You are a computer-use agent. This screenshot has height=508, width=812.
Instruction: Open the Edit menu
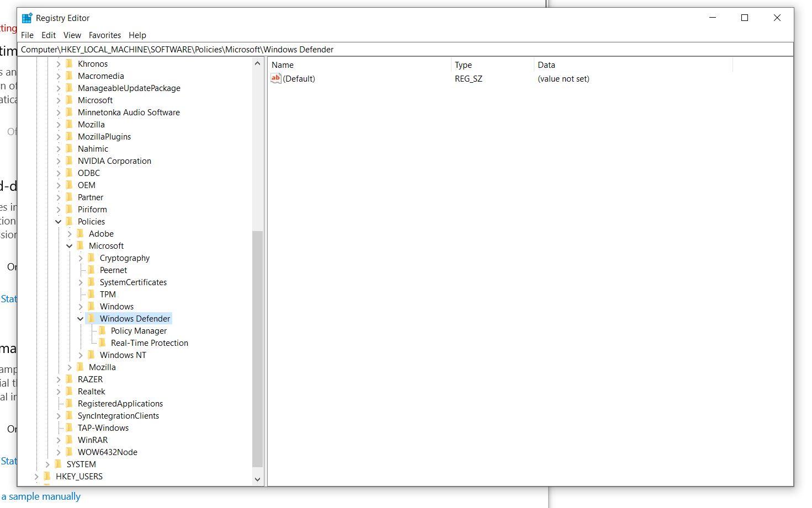coord(49,35)
